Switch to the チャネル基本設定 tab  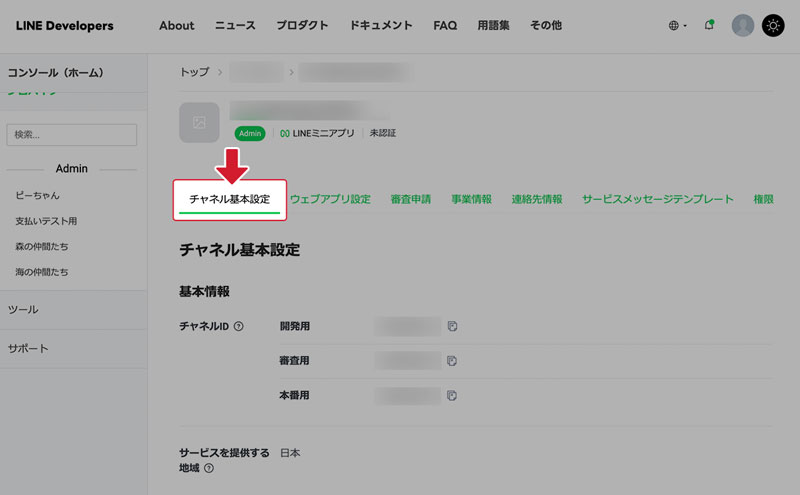tap(230, 199)
